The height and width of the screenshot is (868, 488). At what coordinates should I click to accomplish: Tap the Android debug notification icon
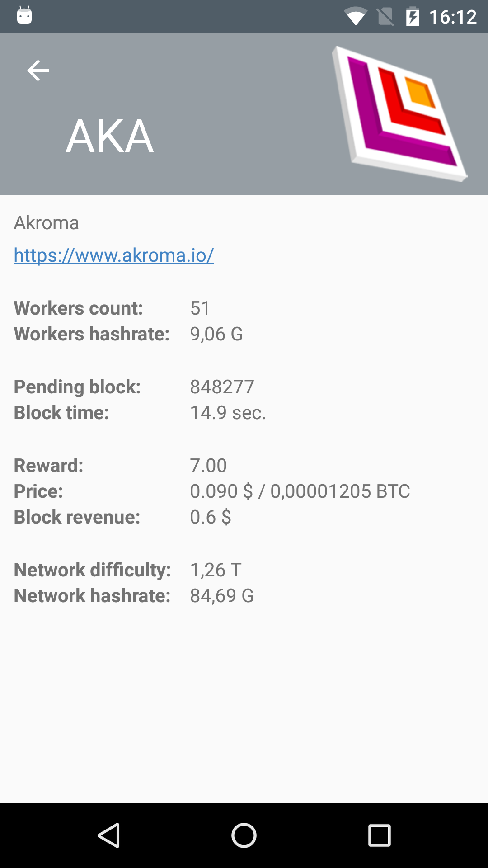24,15
